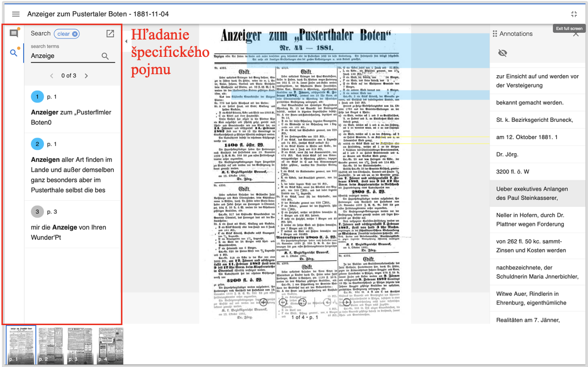Go to next search result
Screen dimensions: 588x367
(x=86, y=76)
